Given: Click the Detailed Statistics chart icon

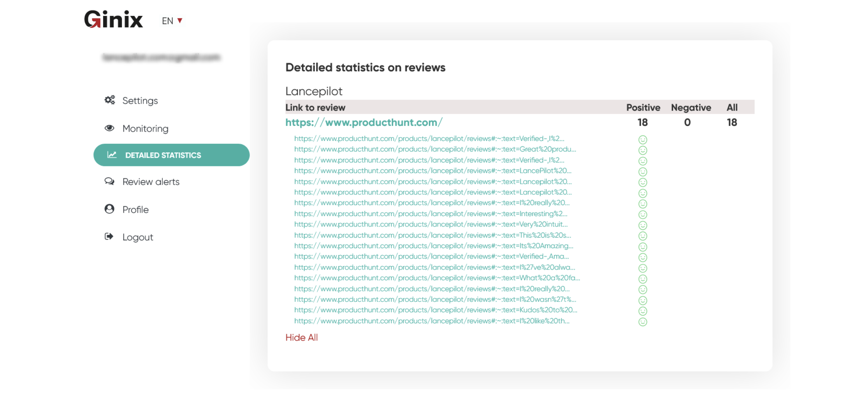Looking at the screenshot, I should tap(112, 155).
